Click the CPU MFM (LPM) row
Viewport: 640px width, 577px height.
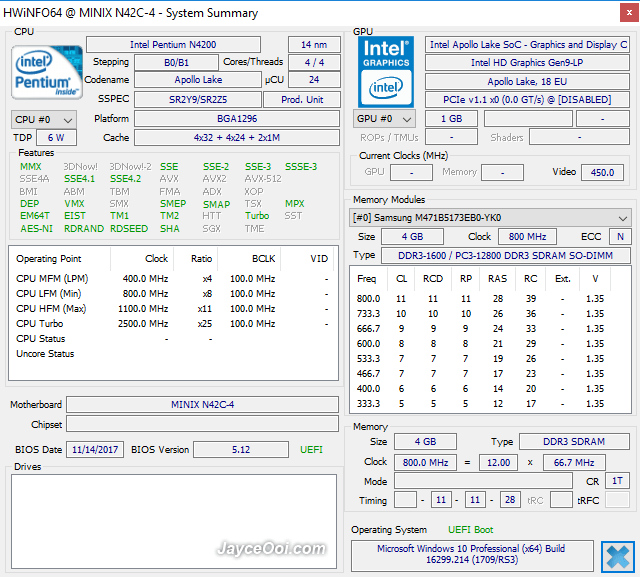pyautogui.click(x=171, y=279)
